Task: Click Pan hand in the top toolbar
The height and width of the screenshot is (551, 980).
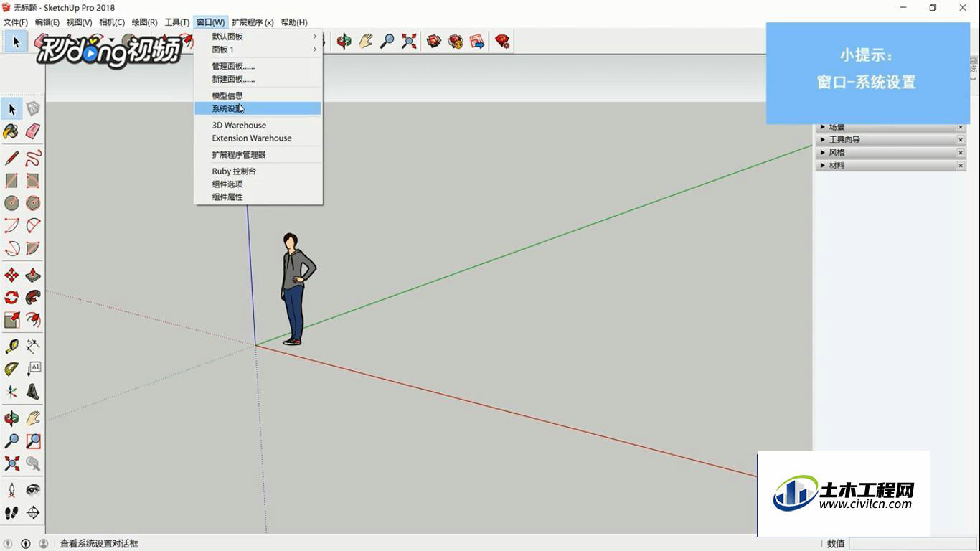Action: 366,42
